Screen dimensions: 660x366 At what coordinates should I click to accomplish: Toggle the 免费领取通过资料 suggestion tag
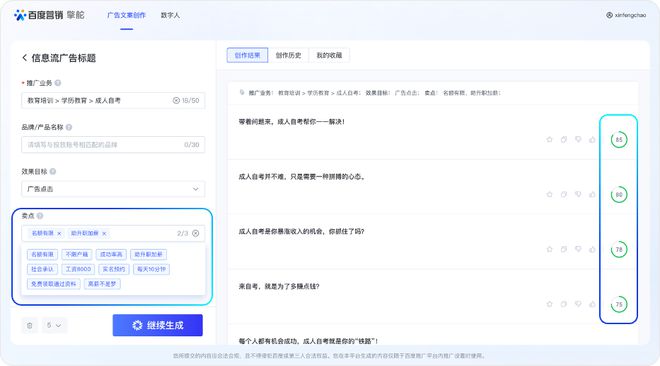point(53,284)
